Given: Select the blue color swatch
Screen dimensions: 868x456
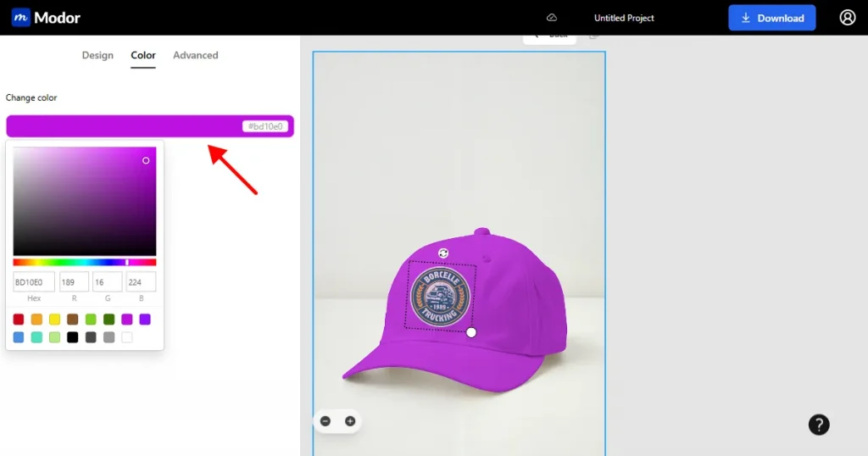Looking at the screenshot, I should tap(19, 337).
